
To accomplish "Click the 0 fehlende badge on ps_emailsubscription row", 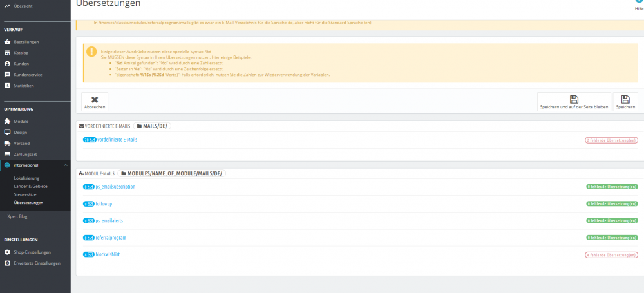I will [x=612, y=187].
